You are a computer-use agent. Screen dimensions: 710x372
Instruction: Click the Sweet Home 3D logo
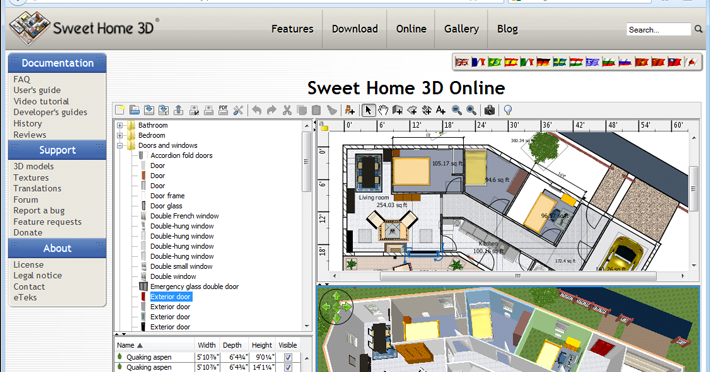pos(84,28)
